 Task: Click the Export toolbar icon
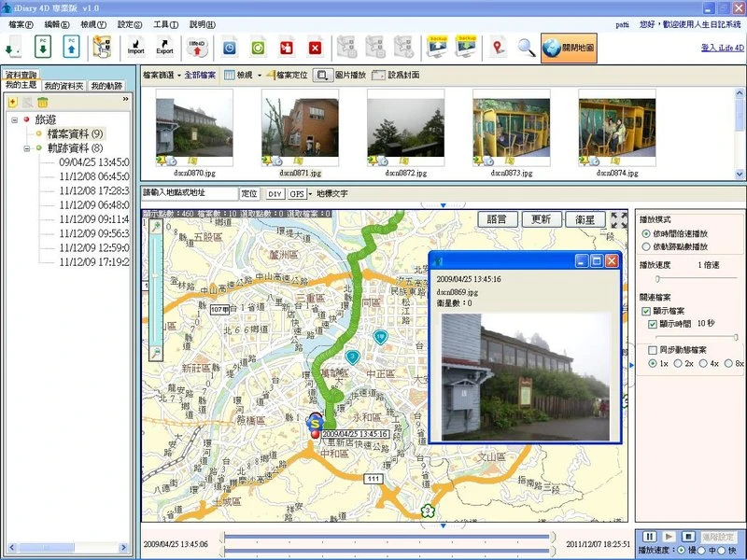(164, 46)
